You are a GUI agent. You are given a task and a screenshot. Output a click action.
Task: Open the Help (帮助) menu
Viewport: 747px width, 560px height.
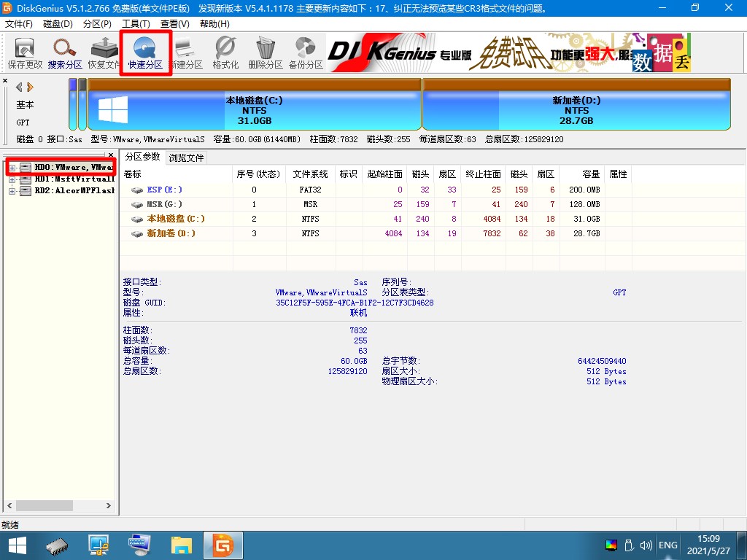214,24
